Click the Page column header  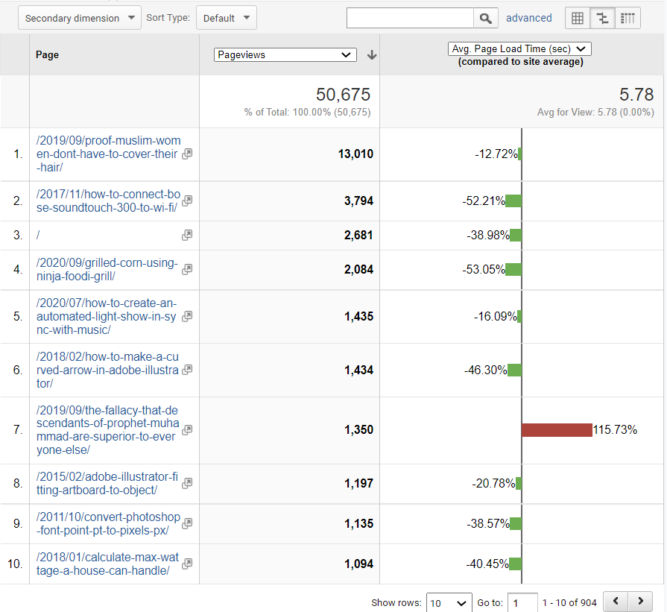(x=47, y=55)
